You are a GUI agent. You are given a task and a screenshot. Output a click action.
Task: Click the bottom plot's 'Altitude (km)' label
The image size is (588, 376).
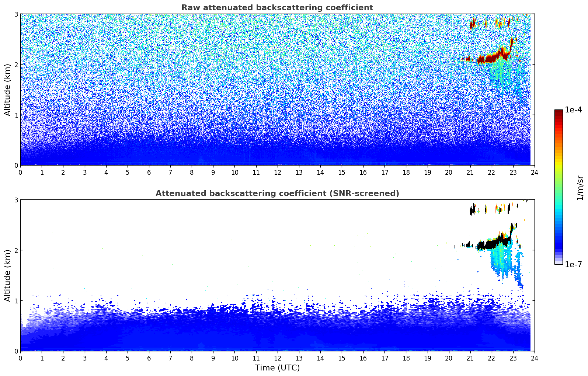[7, 275]
